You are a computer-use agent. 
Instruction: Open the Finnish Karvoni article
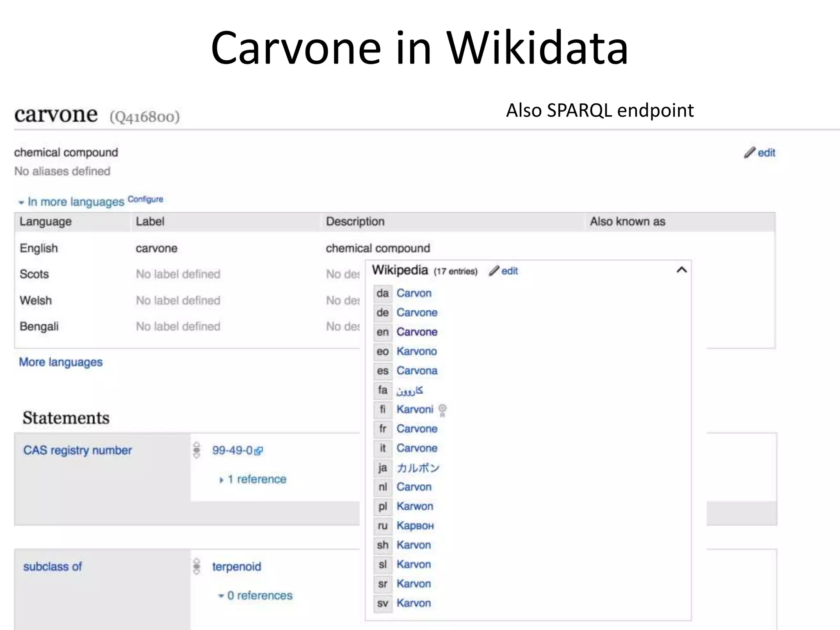click(415, 409)
